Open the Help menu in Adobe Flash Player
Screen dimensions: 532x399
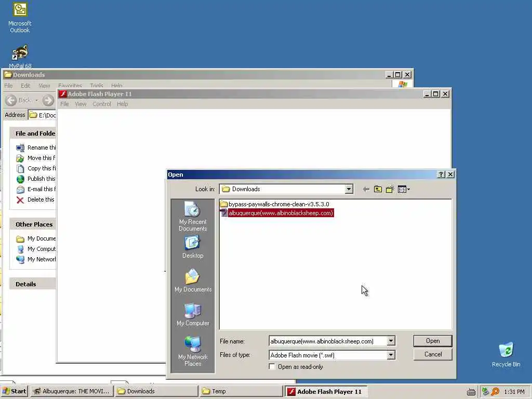(123, 104)
